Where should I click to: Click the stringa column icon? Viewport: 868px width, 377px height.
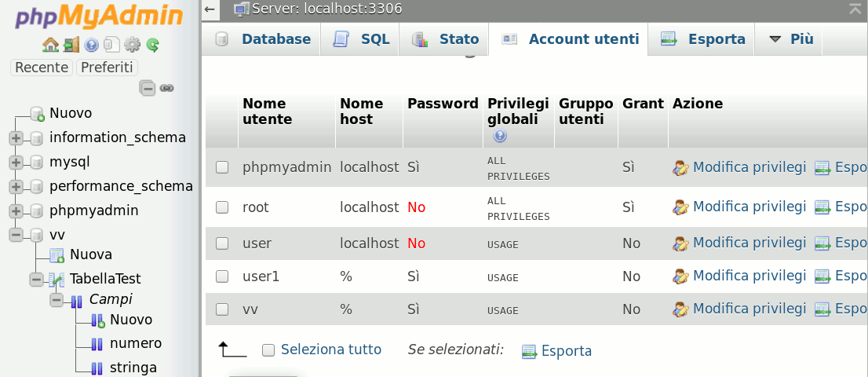click(x=97, y=368)
